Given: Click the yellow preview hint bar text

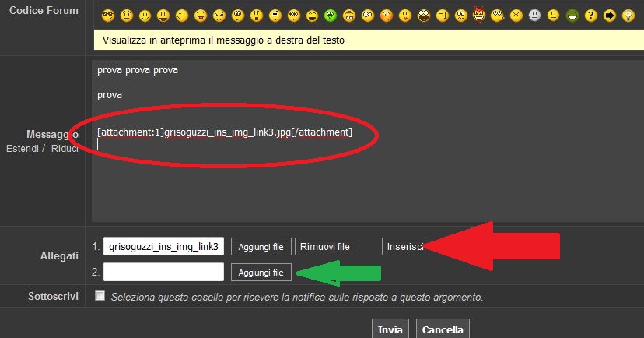Looking at the screenshot, I should (x=223, y=40).
